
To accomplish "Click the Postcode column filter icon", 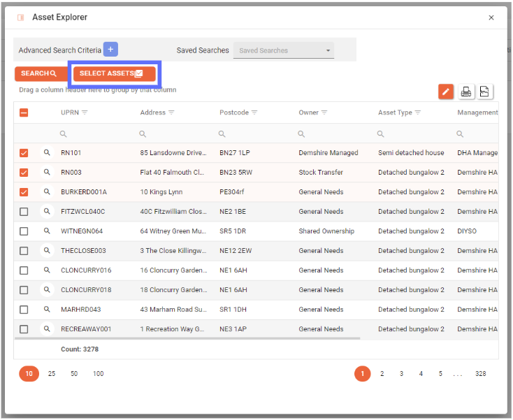I will (254, 113).
